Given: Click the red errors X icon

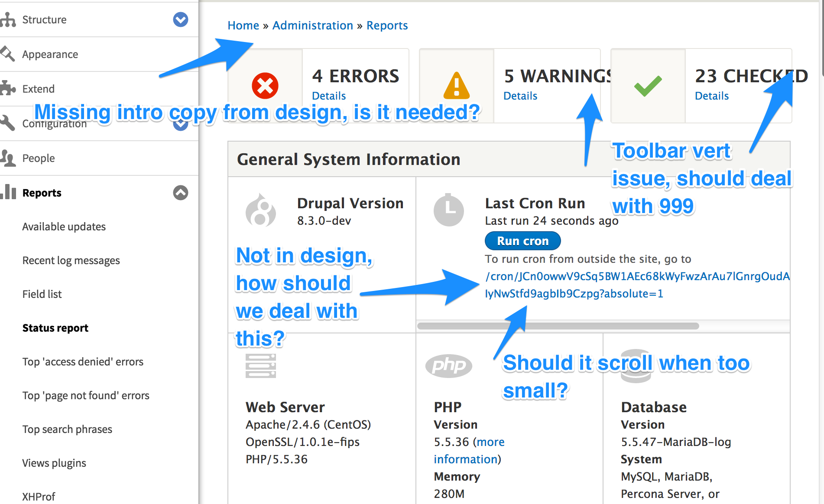Looking at the screenshot, I should click(x=265, y=85).
